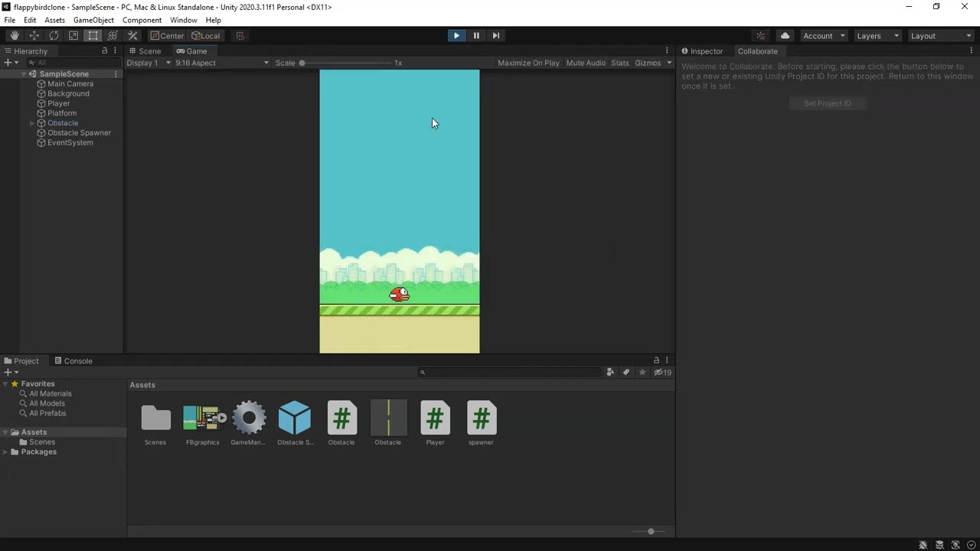
Task: Switch pivot mode with the Center button
Action: click(x=167, y=35)
